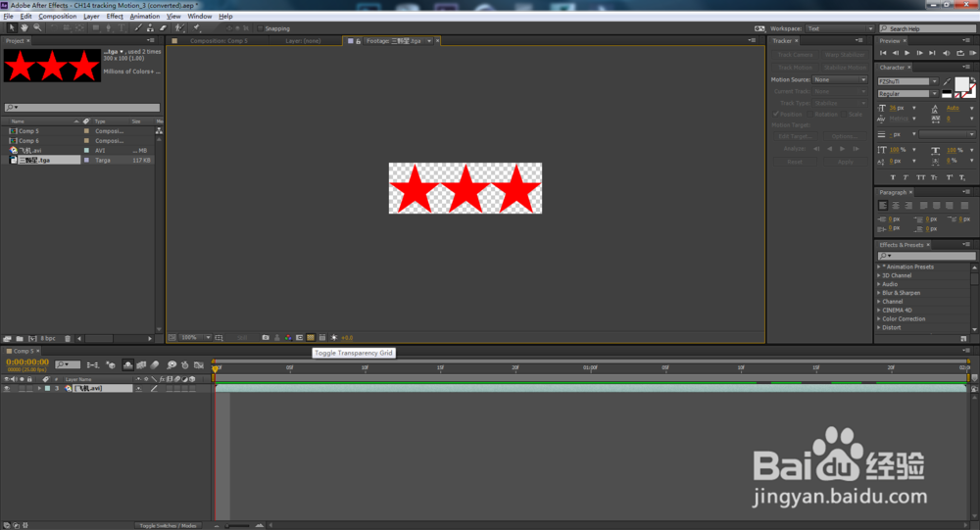Image resolution: width=980 pixels, height=530 pixels.
Task: Switch to Layer: (none) tab
Action: [x=303, y=41]
